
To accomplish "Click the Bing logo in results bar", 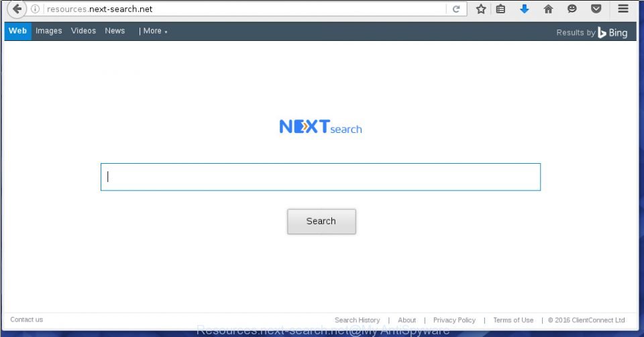I will pyautogui.click(x=612, y=32).
